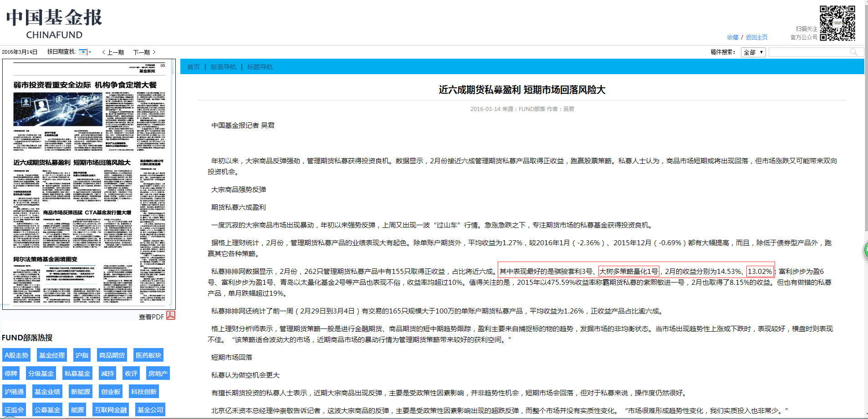Select the 商品期货 hot tag
Viewport: 868px width, 419px height.
coord(112,355)
